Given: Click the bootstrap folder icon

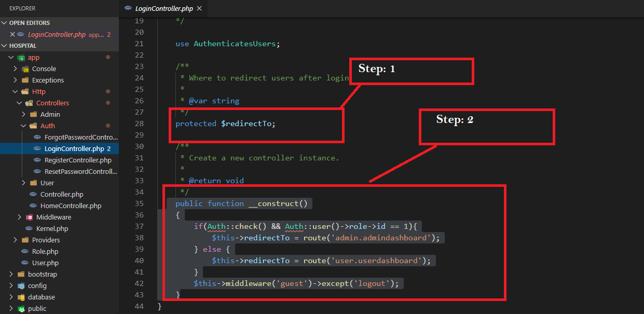Looking at the screenshot, I should [21, 275].
